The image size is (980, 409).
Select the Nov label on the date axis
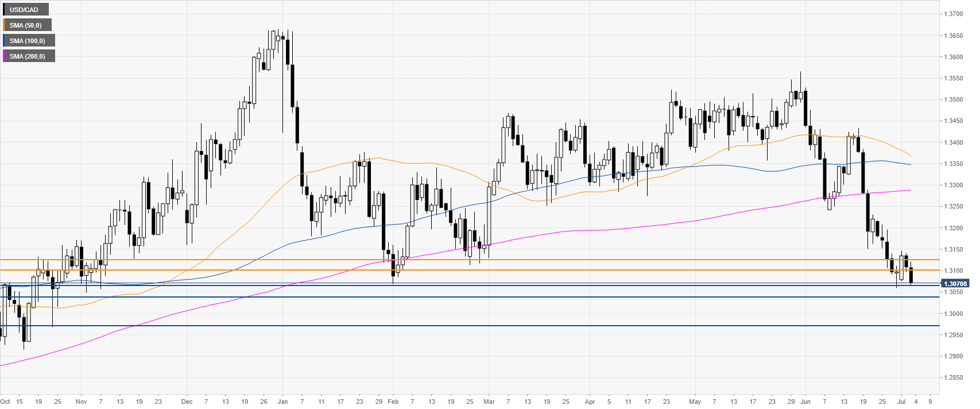point(81,402)
